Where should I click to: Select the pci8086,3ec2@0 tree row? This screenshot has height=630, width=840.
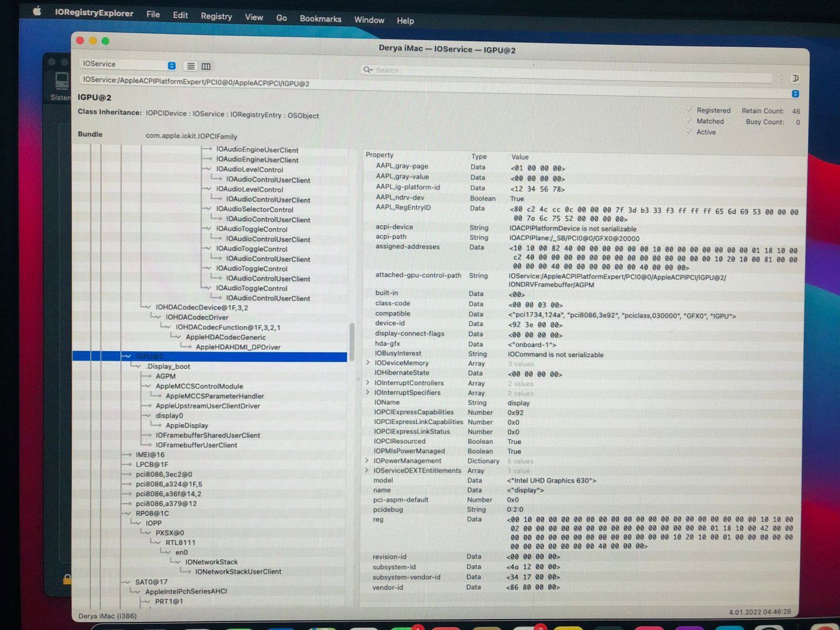pos(164,474)
